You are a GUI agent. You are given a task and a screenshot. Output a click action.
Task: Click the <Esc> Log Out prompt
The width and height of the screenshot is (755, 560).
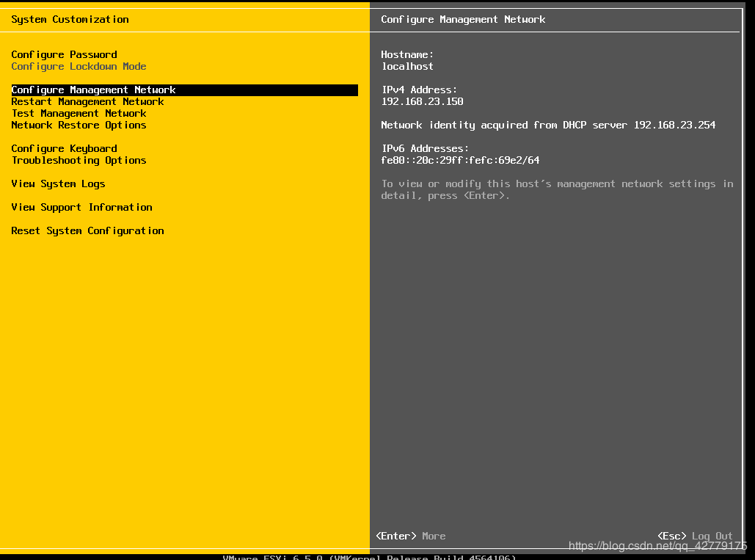click(694, 536)
